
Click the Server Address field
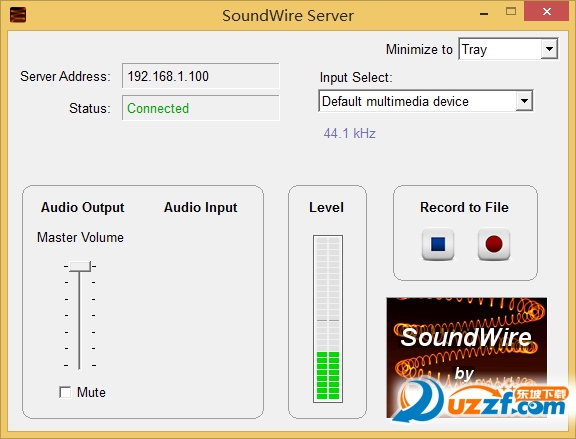(201, 76)
